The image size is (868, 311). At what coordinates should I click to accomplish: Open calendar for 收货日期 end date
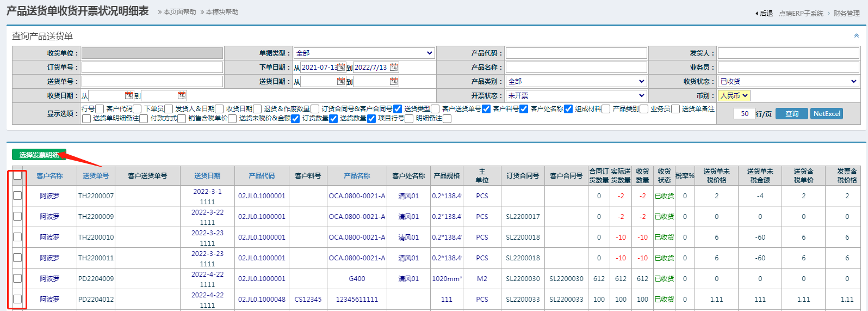[182, 95]
